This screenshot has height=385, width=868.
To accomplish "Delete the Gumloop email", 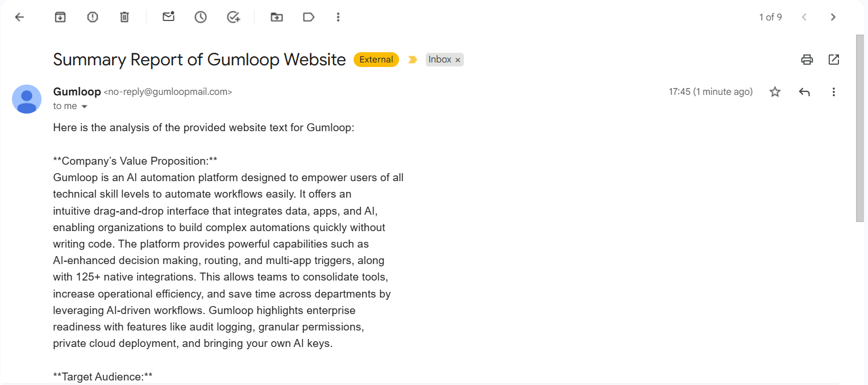I will tap(124, 17).
